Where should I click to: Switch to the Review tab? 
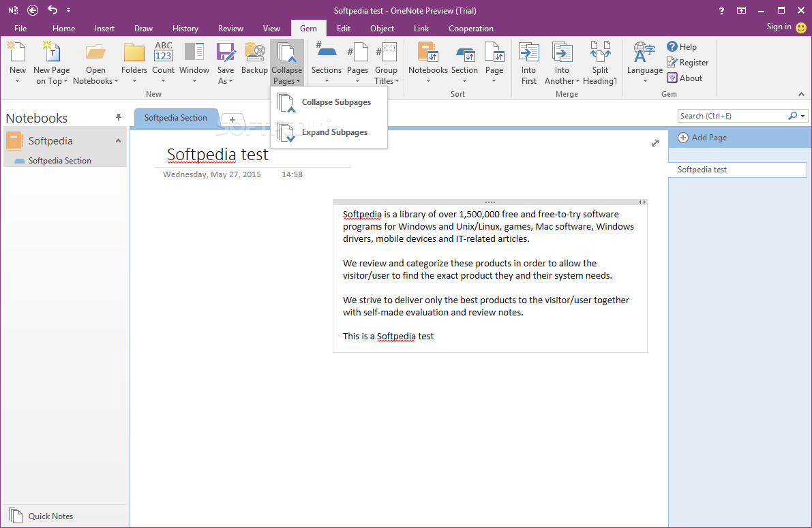click(x=230, y=29)
